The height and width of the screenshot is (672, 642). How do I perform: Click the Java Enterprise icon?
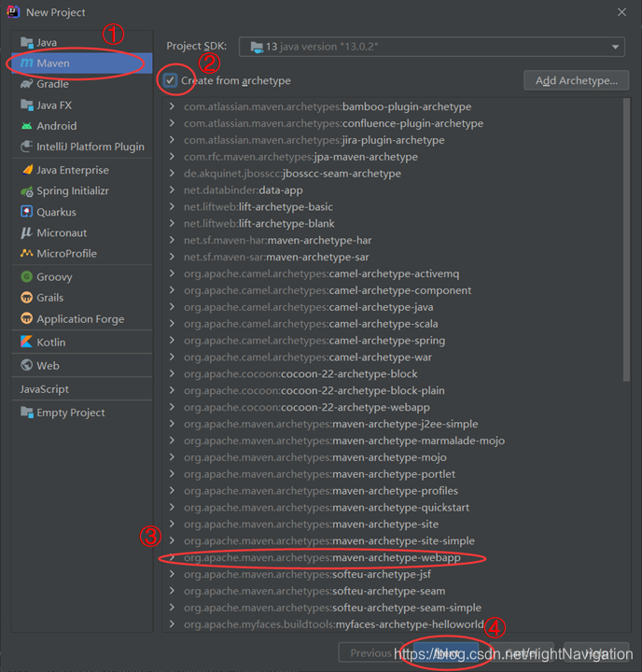(27, 170)
